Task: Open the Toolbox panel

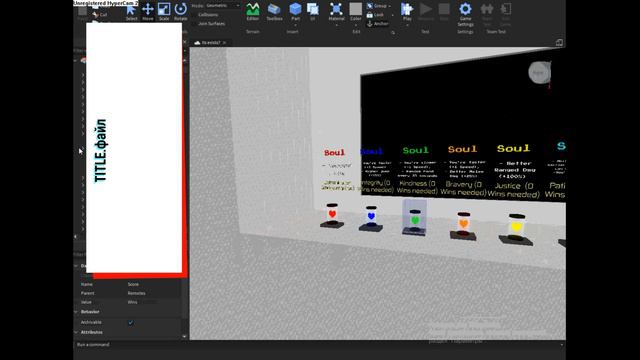Action: [274, 12]
